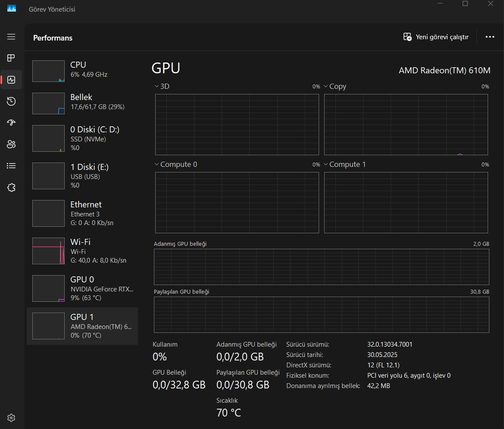The height and width of the screenshot is (429, 504).
Task: Open the Users page icon
Action: tap(11, 144)
